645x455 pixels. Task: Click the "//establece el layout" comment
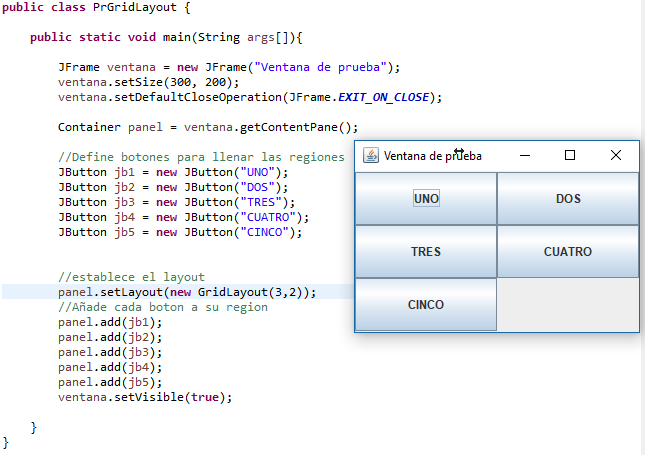(x=131, y=277)
